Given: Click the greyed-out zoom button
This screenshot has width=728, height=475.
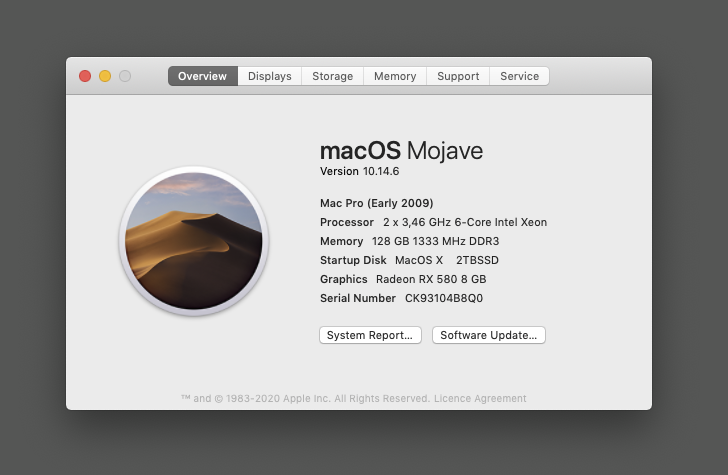Looking at the screenshot, I should 125,76.
